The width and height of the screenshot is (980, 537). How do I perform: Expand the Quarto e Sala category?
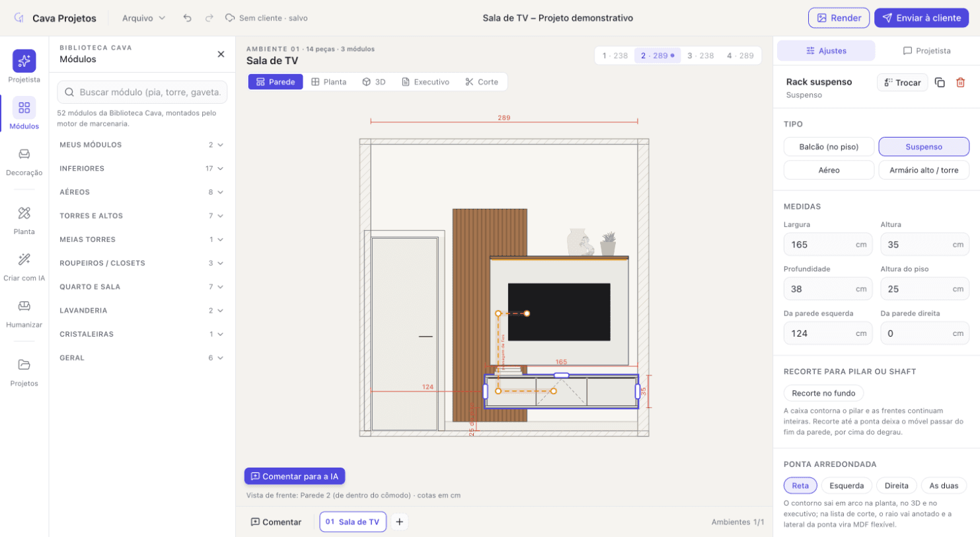click(x=141, y=287)
